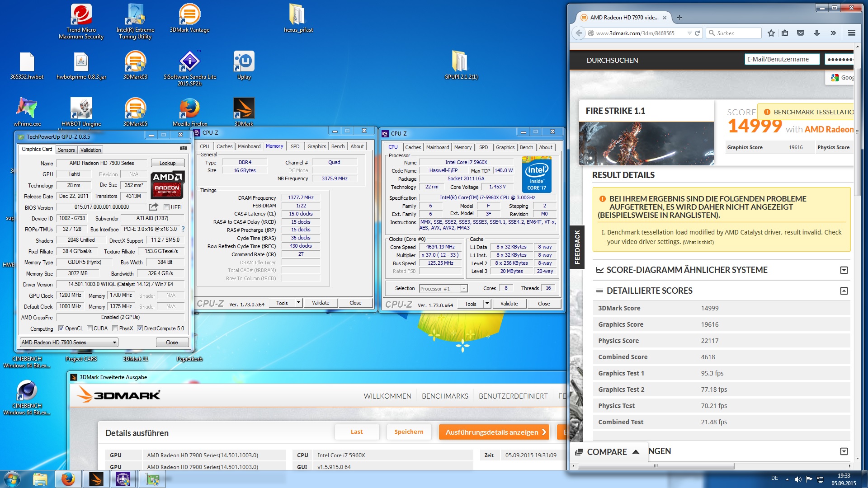
Task: Click Suchen search field in Firefox
Action: pos(734,33)
